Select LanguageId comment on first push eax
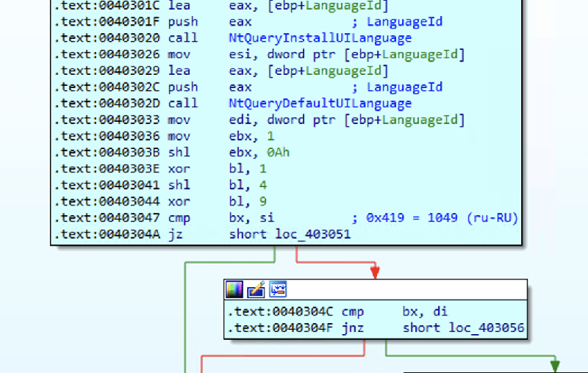The width and height of the screenshot is (588, 373). [x=404, y=22]
